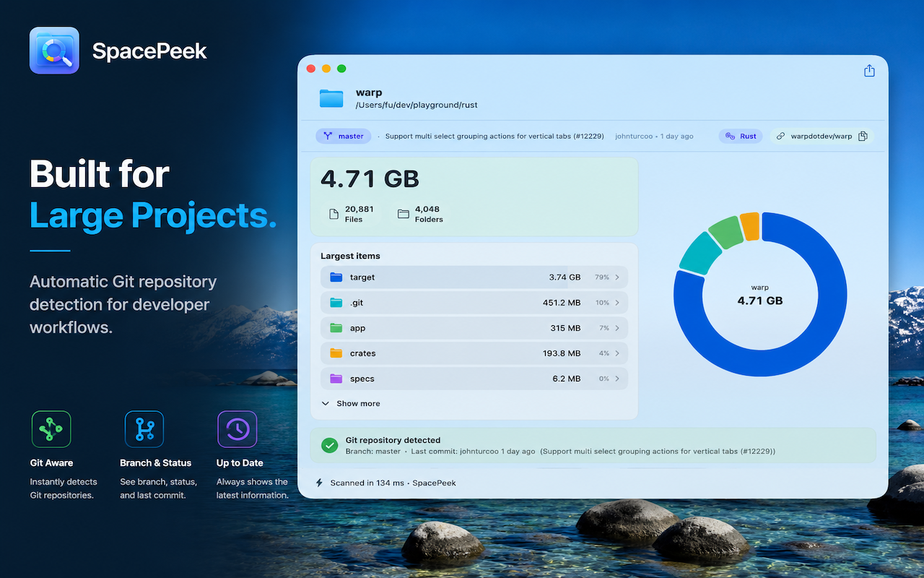924x578 pixels.
Task: Click the green app folder icon
Action: 336,327
